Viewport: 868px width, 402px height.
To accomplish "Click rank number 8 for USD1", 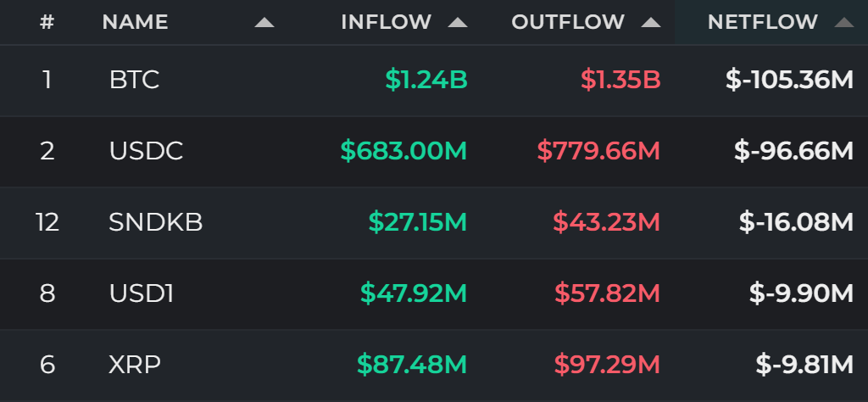I will pyautogui.click(x=47, y=293).
